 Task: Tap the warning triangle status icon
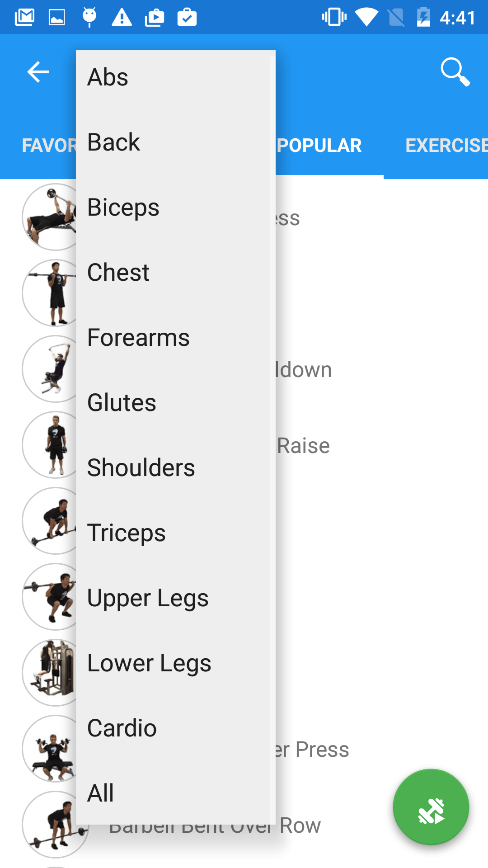tap(122, 17)
